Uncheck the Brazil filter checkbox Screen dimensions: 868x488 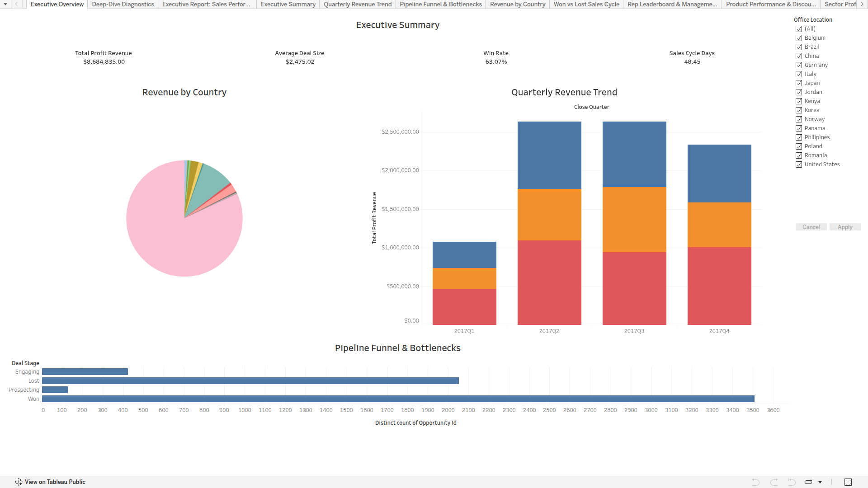tap(799, 47)
